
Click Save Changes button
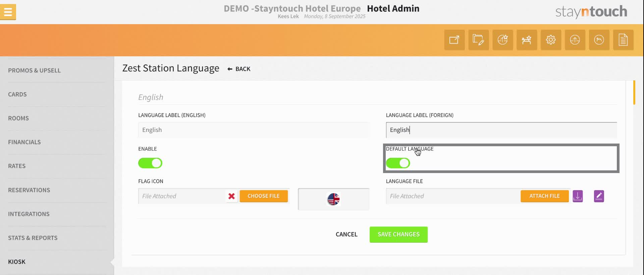pyautogui.click(x=398, y=234)
